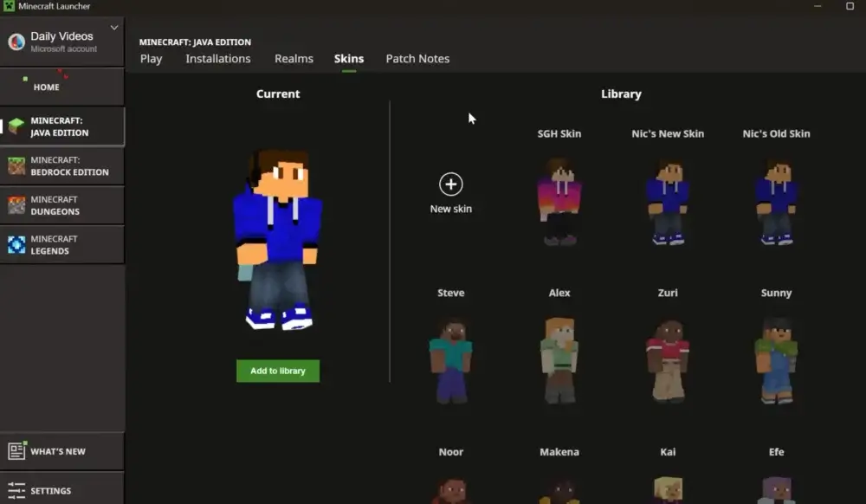866x504 pixels.
Task: Select the Minecraft Dungeons icon
Action: click(16, 205)
